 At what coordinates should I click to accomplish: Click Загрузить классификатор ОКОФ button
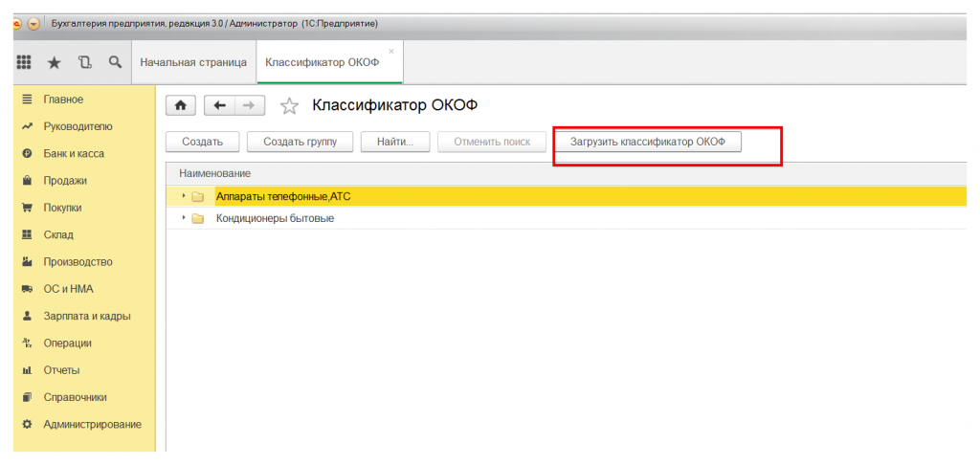[x=648, y=142]
